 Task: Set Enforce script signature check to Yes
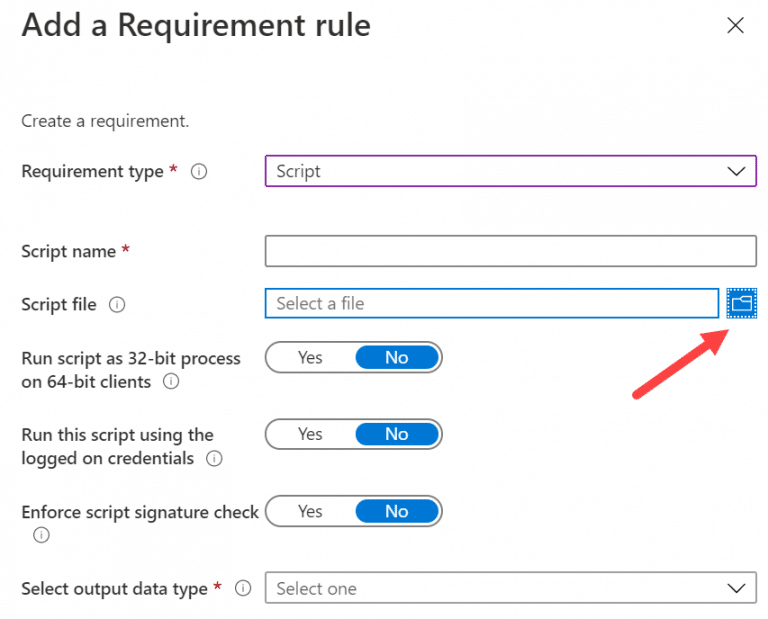pos(310,511)
